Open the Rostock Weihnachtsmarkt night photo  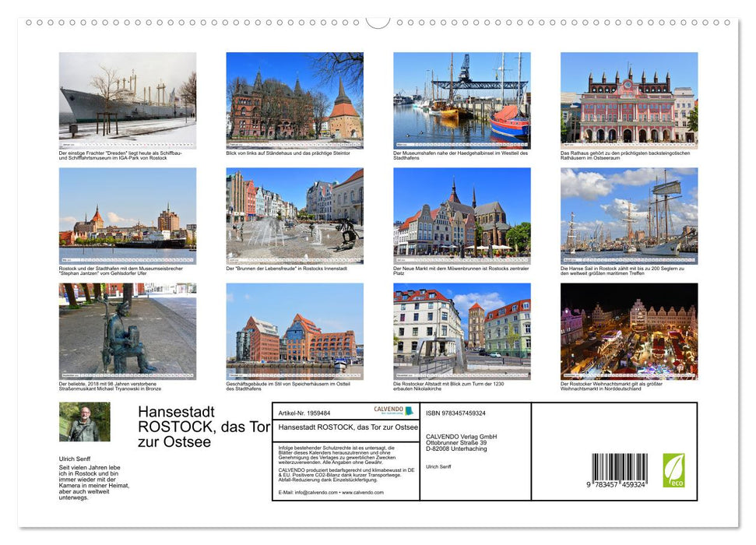click(628, 331)
